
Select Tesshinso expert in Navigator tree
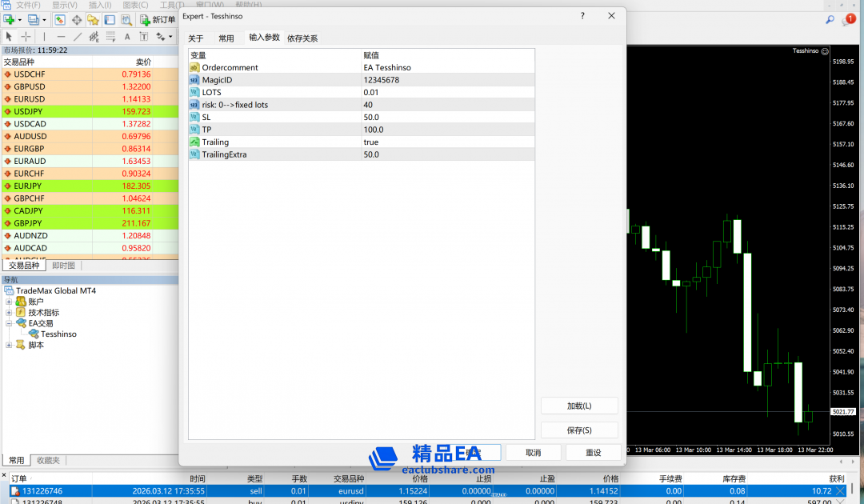pos(58,334)
